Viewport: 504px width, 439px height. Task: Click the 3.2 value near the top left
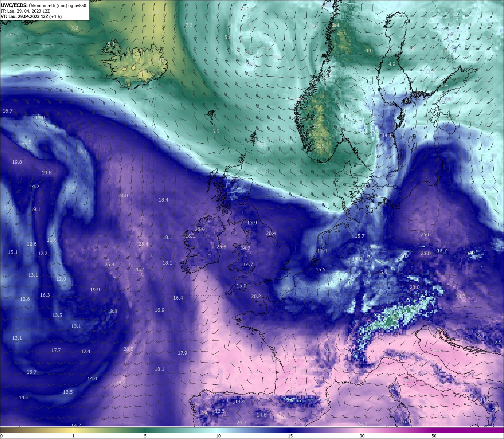(x=74, y=28)
